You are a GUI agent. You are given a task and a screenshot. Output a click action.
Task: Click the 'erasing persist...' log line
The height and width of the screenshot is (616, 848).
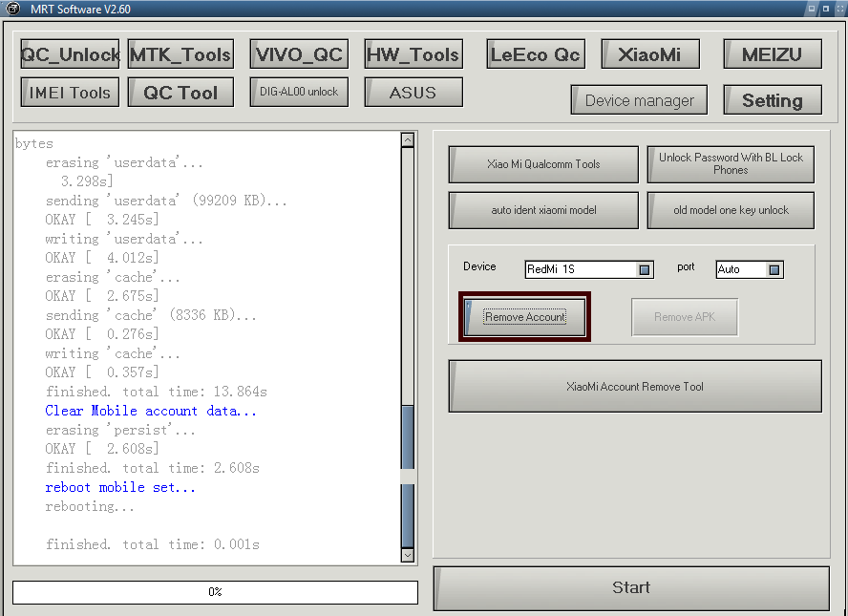coord(120,430)
